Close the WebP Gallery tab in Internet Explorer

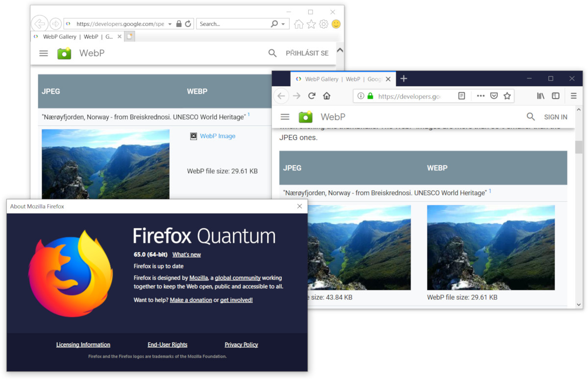pos(120,37)
